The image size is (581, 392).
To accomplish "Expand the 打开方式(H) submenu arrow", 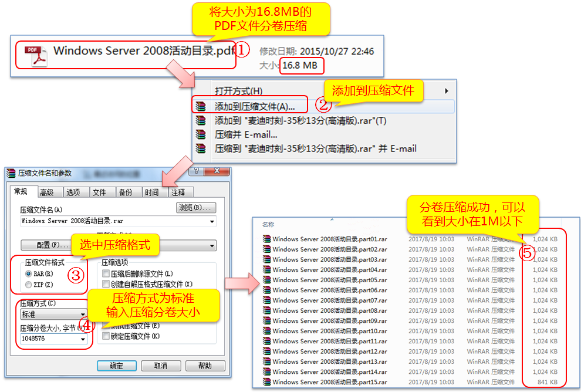I will [447, 91].
